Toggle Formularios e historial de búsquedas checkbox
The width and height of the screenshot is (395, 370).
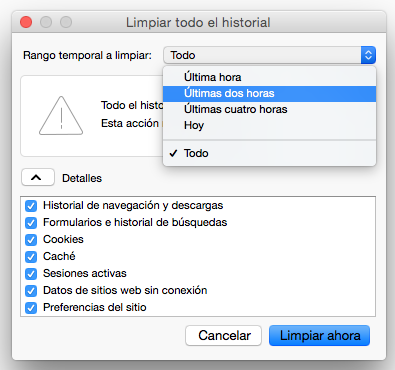pyautogui.click(x=31, y=223)
